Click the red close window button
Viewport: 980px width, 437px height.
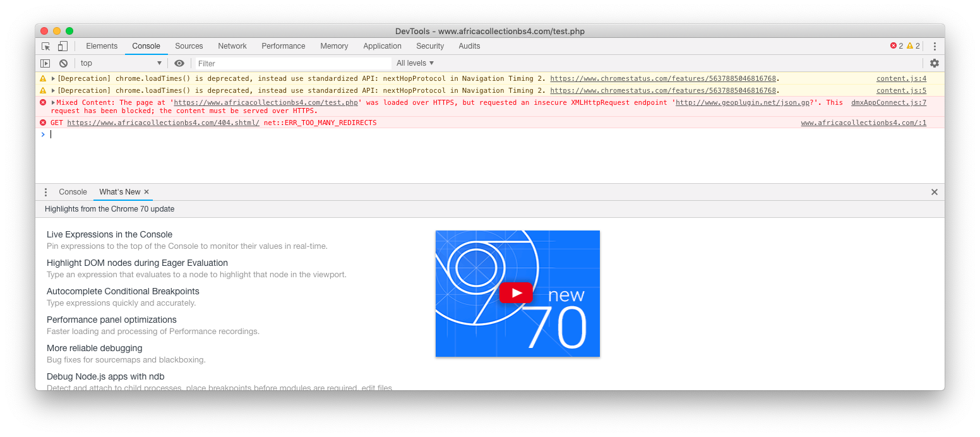[x=44, y=31]
